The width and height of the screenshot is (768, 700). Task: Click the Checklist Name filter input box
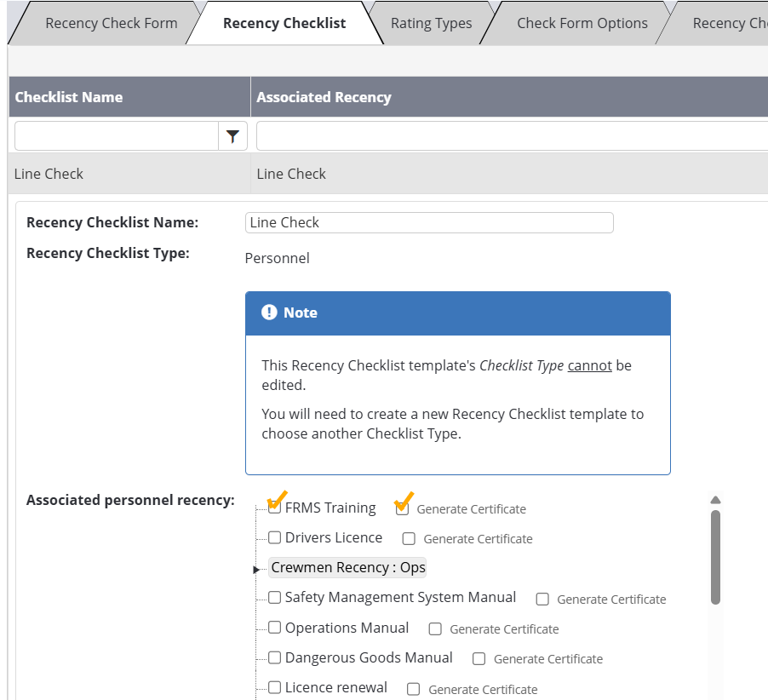coord(117,136)
